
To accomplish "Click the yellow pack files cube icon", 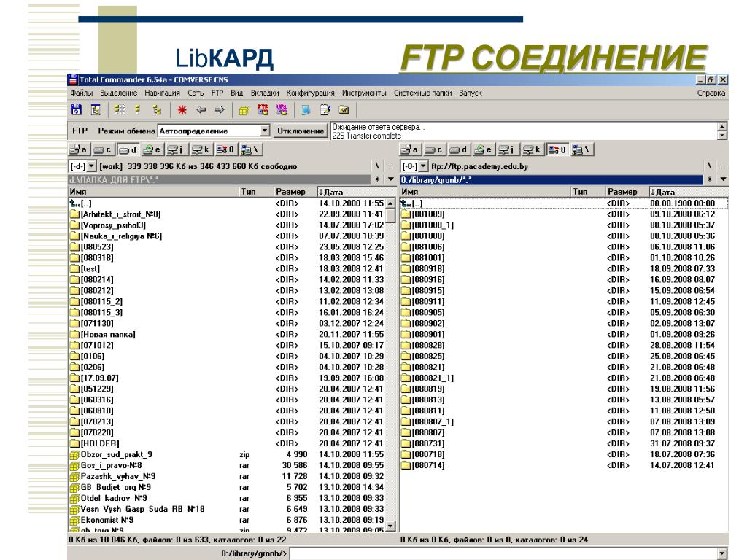I will pos(244,110).
